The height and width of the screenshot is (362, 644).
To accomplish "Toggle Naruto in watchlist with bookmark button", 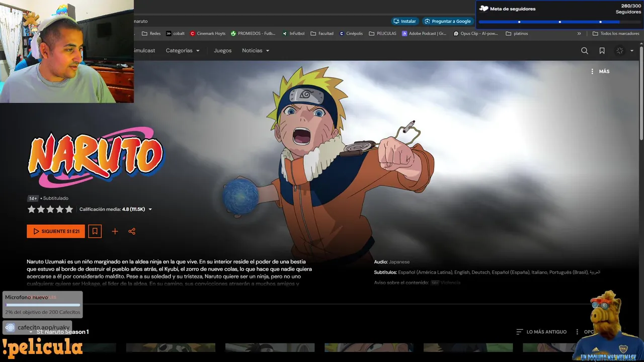I will [x=95, y=231].
